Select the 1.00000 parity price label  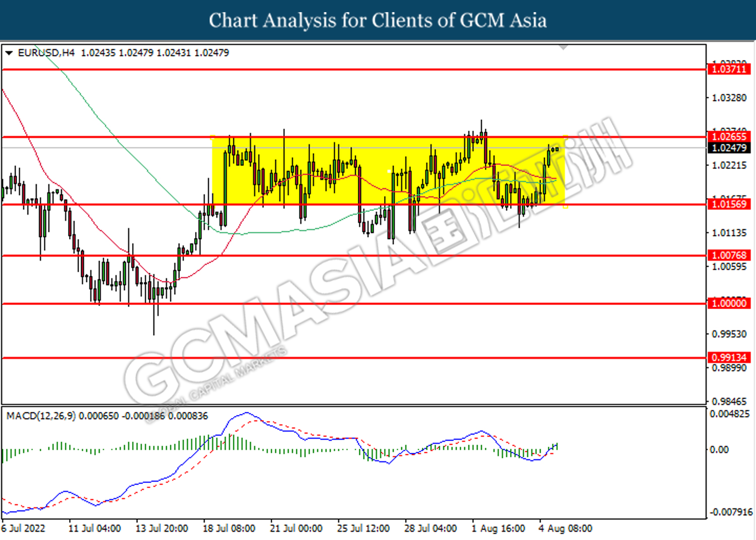(x=729, y=304)
